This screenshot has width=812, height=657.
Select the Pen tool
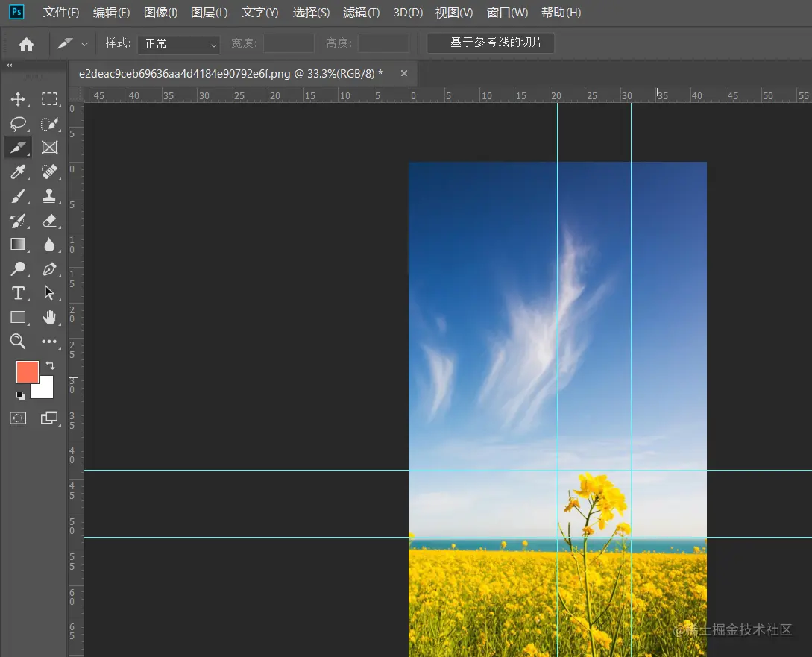click(x=49, y=268)
